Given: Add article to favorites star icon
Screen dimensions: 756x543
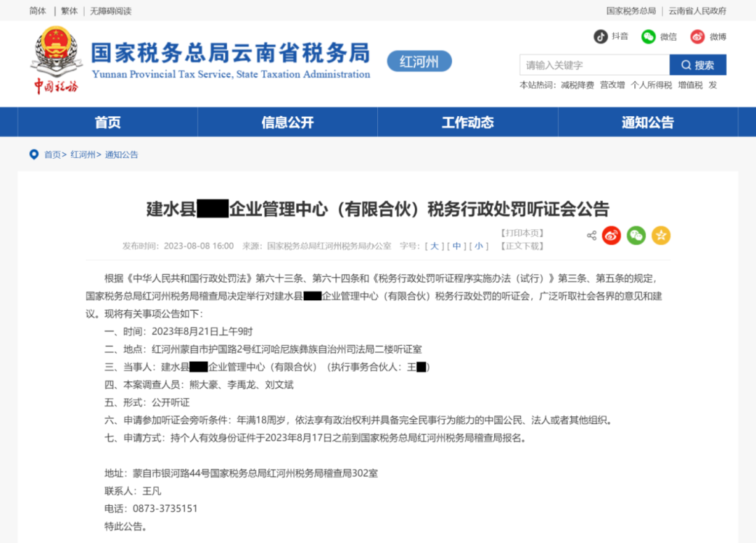Looking at the screenshot, I should click(661, 236).
